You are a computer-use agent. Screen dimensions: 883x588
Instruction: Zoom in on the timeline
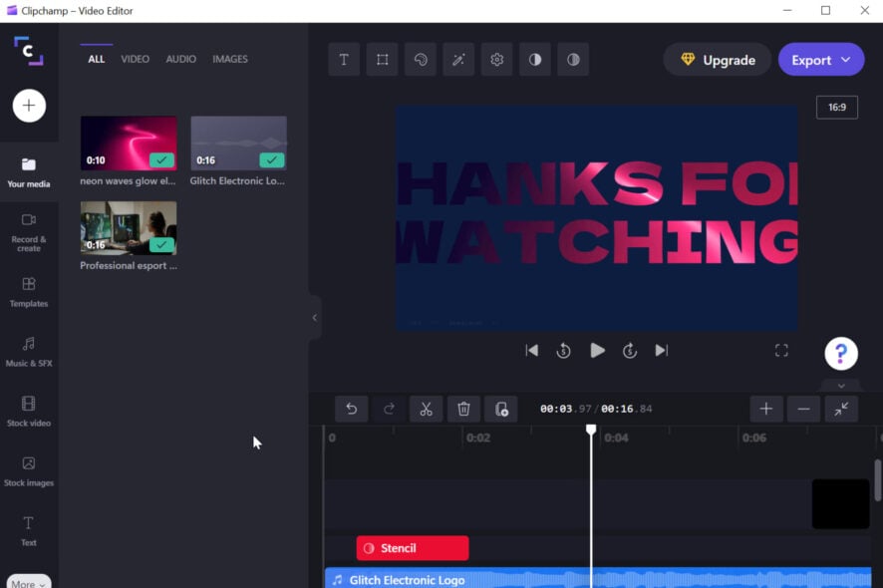(x=765, y=409)
